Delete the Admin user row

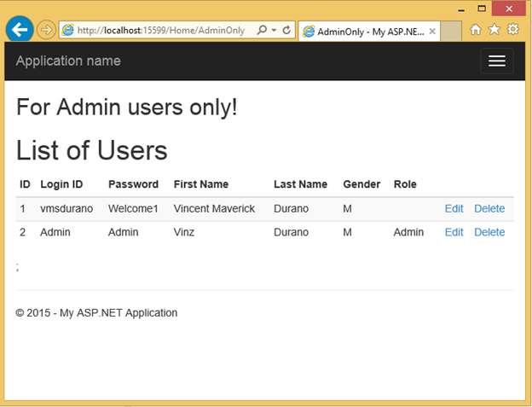pyautogui.click(x=489, y=232)
